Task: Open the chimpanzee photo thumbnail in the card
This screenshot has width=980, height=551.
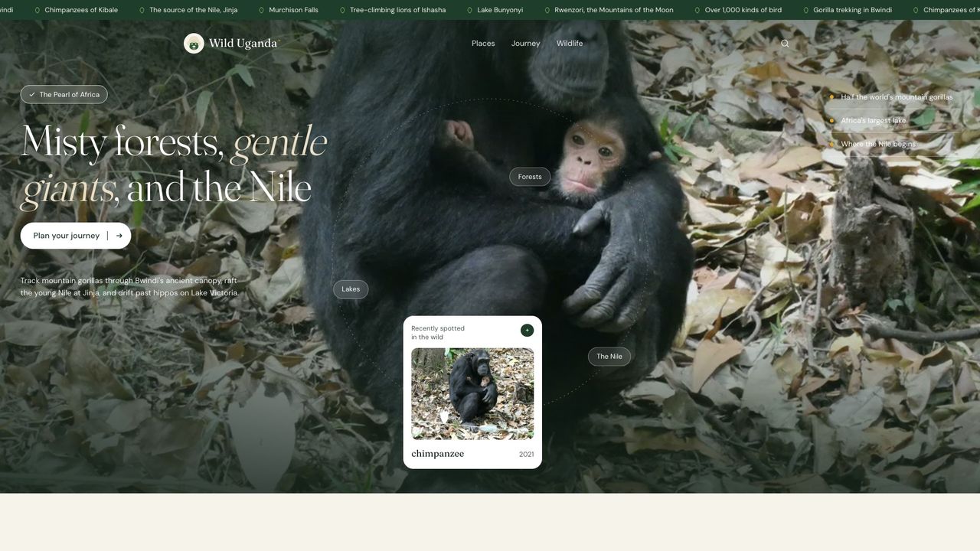Action: pos(472,394)
